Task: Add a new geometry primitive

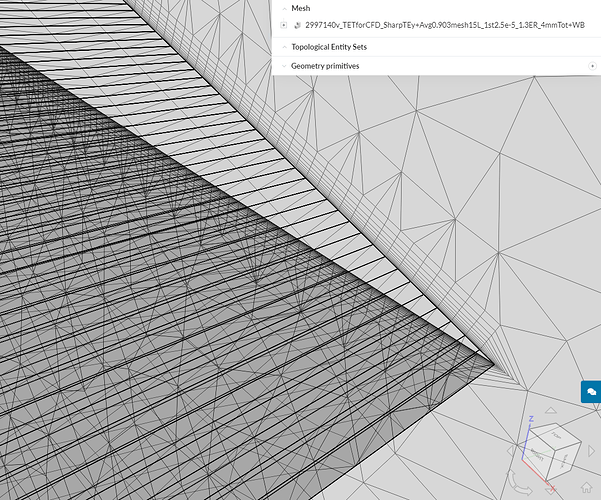Action: click(x=592, y=66)
